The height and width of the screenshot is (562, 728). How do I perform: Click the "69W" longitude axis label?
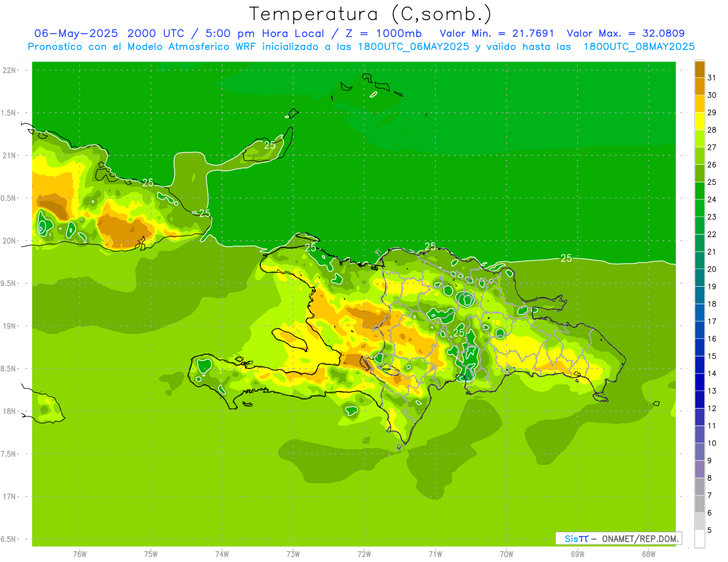(x=578, y=554)
